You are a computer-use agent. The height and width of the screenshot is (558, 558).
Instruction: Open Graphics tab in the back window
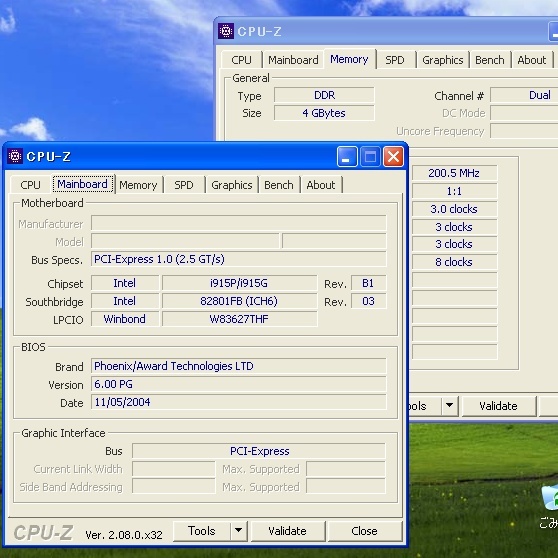[443, 60]
